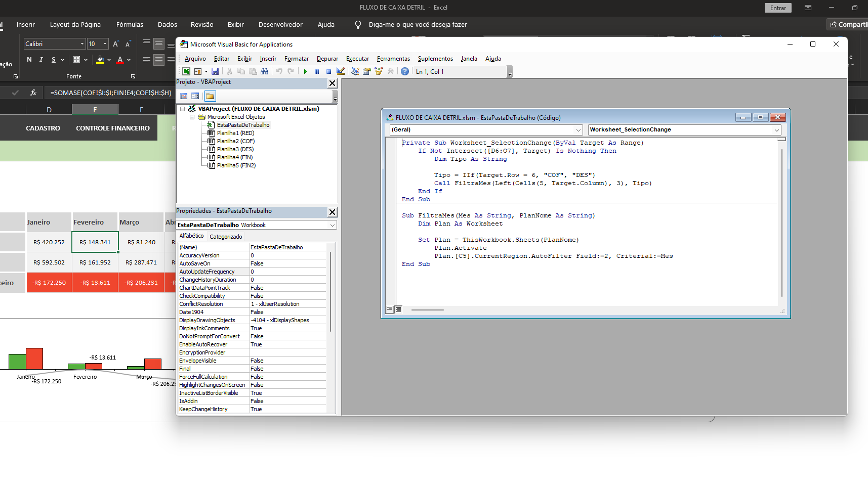Click the Reset stop icon in VBA toolbar

pos(328,71)
